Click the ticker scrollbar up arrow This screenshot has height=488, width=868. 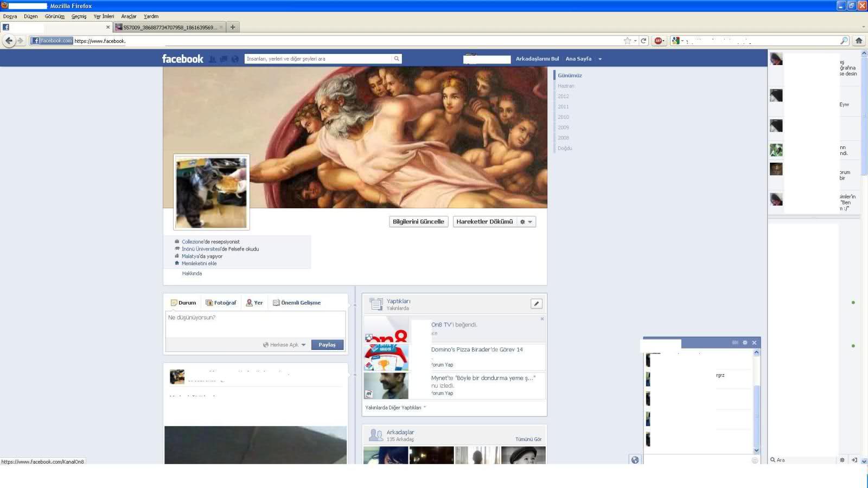[x=864, y=54]
